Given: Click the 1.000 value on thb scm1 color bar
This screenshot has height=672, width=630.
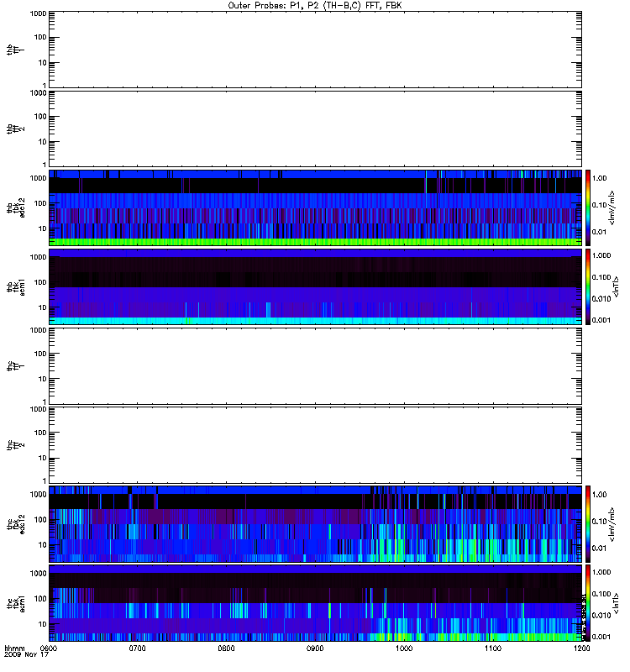Looking at the screenshot, I should [x=601, y=255].
